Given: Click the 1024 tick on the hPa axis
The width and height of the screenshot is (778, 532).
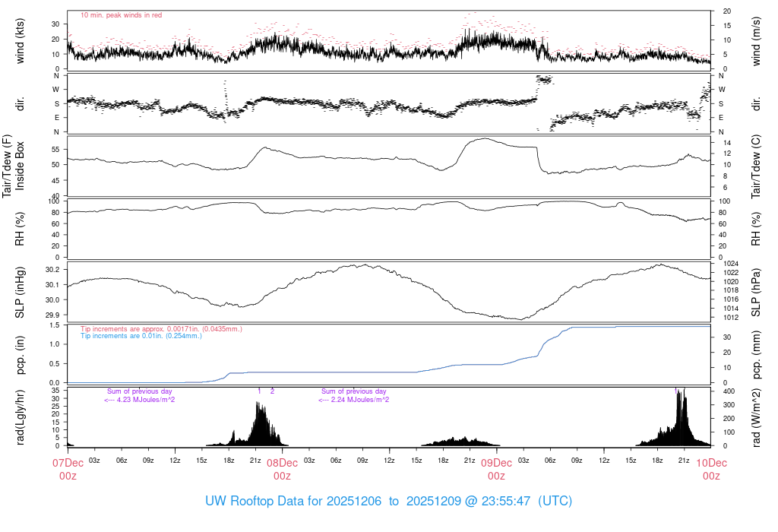Looking at the screenshot, I should pyautogui.click(x=731, y=264).
